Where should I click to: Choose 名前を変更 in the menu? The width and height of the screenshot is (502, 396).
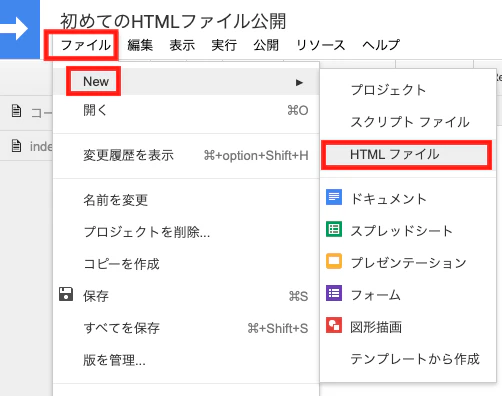pyautogui.click(x=186, y=200)
